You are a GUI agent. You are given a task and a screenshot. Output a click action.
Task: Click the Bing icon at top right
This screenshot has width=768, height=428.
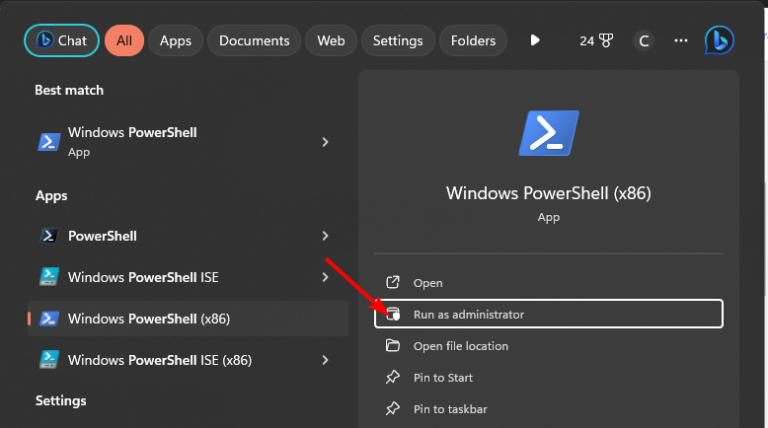tap(719, 40)
